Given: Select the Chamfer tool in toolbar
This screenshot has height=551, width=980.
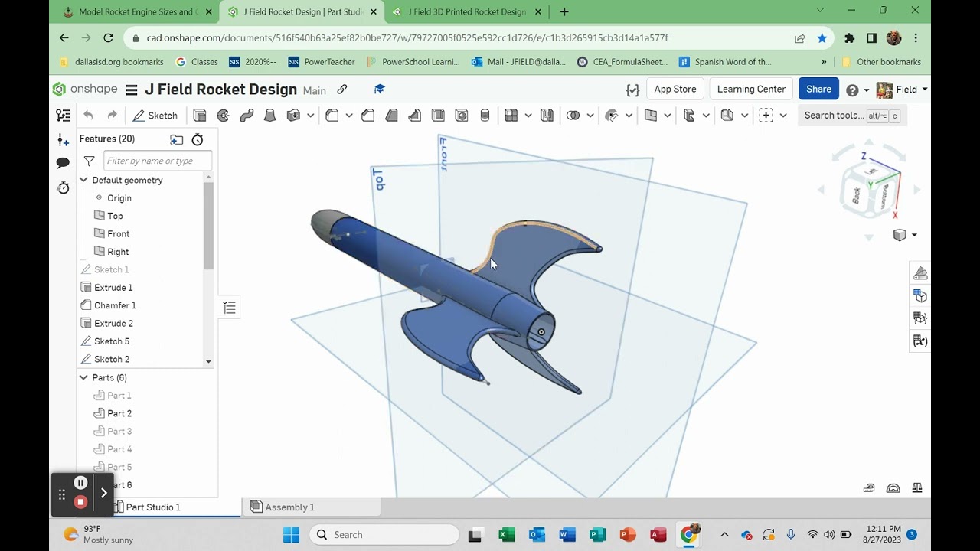Looking at the screenshot, I should (367, 116).
